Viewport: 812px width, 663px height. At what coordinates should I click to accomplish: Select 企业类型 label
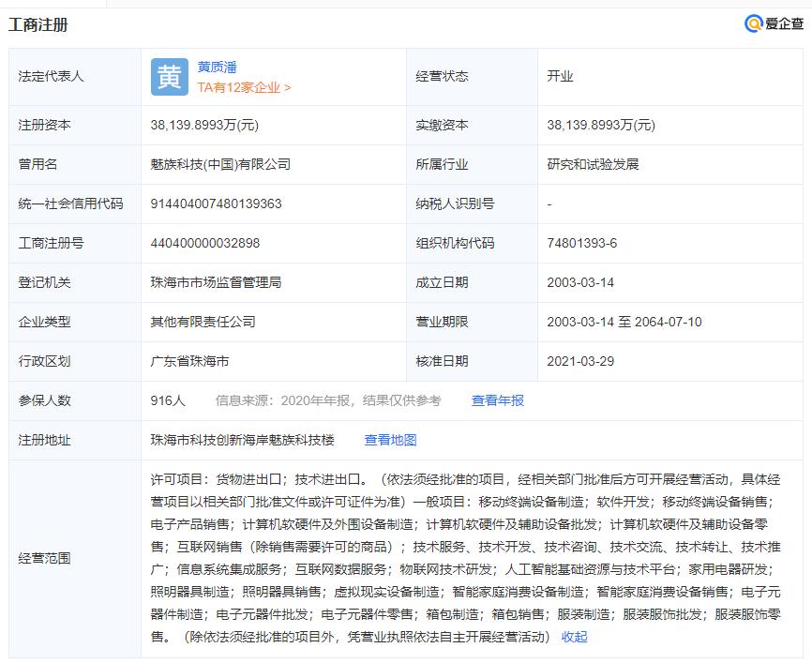[x=44, y=322]
